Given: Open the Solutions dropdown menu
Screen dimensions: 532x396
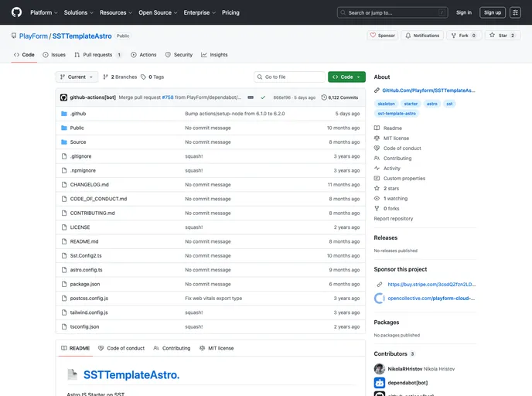Looking at the screenshot, I should (x=78, y=12).
